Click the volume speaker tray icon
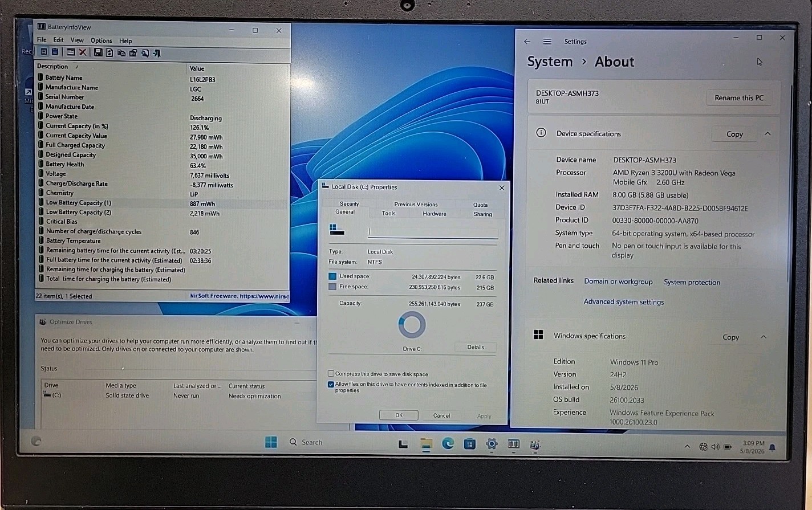 click(x=715, y=447)
